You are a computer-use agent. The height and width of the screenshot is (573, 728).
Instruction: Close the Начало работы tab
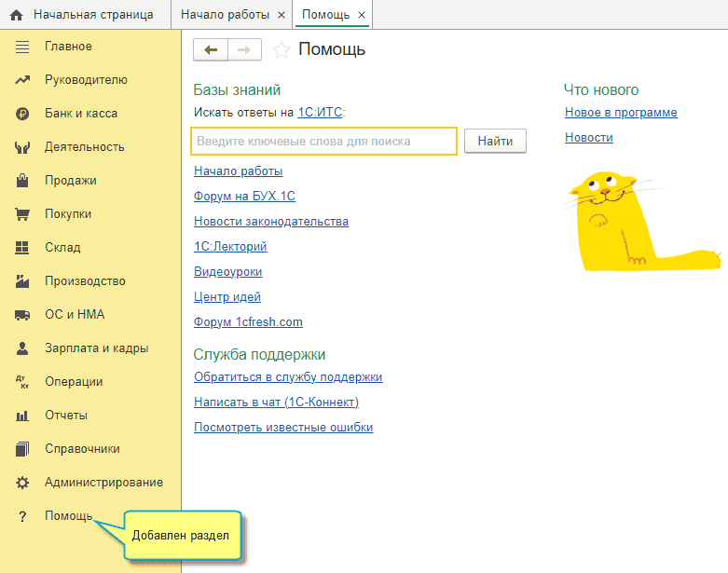(282, 15)
